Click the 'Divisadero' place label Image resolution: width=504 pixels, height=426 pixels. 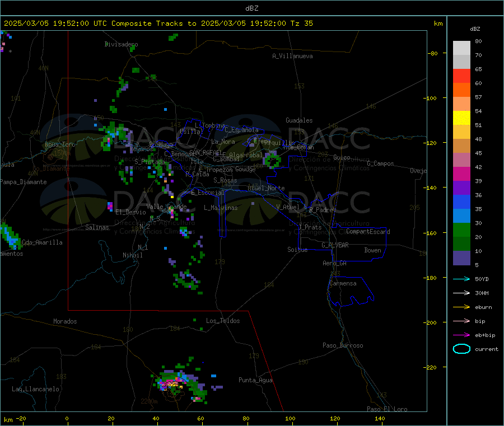point(121,44)
